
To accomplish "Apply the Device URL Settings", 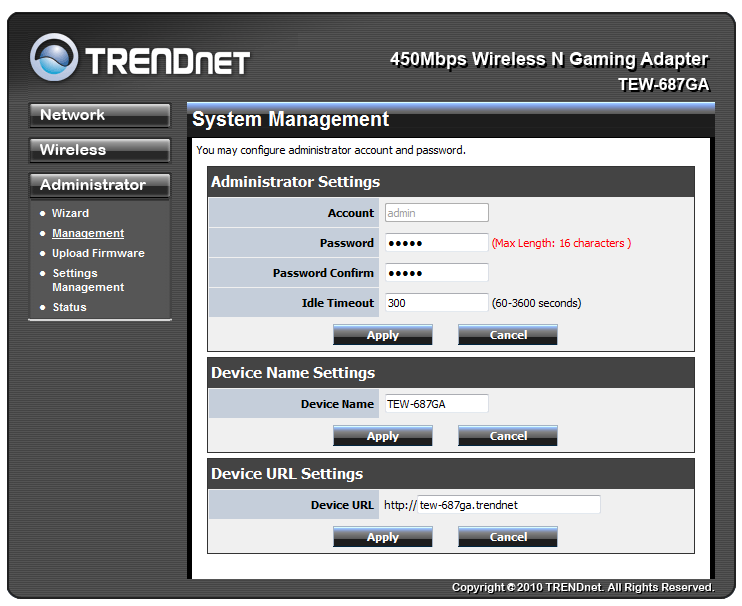I will [x=382, y=537].
